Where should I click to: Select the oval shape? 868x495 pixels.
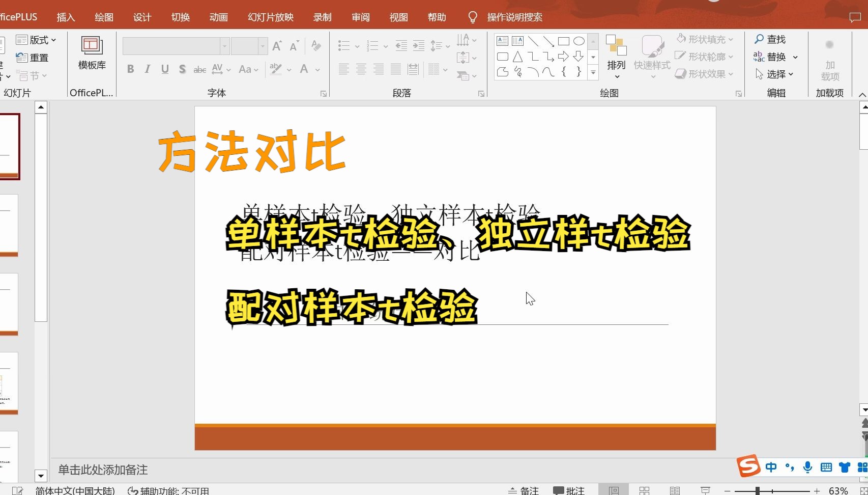pos(578,41)
